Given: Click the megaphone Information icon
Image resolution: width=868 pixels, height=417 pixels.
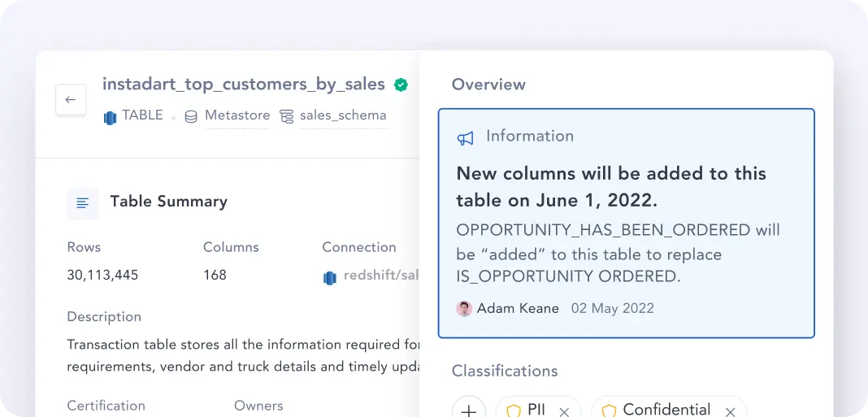Looking at the screenshot, I should (465, 138).
